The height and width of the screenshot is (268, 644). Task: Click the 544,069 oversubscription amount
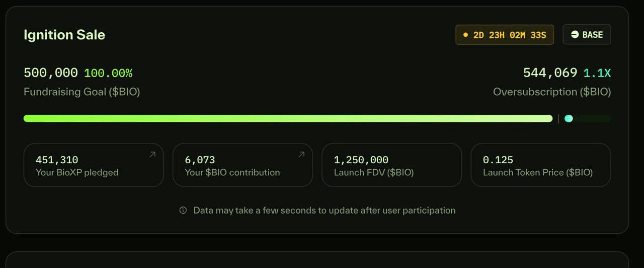pyautogui.click(x=550, y=73)
